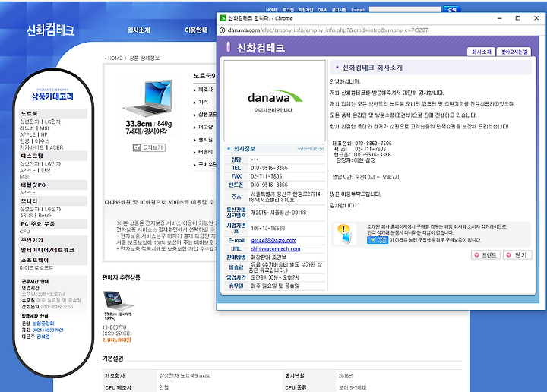The width and height of the screenshot is (547, 392).
Task: Click HOME in the top utility menu
Action: [x=271, y=10]
